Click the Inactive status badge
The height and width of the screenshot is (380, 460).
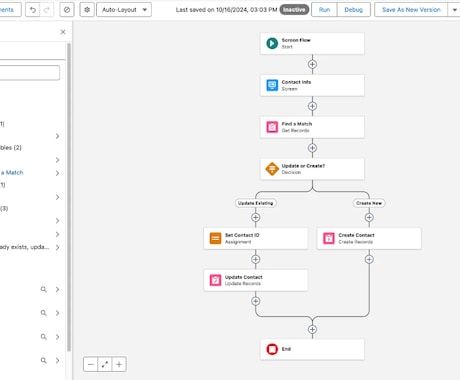(x=294, y=10)
